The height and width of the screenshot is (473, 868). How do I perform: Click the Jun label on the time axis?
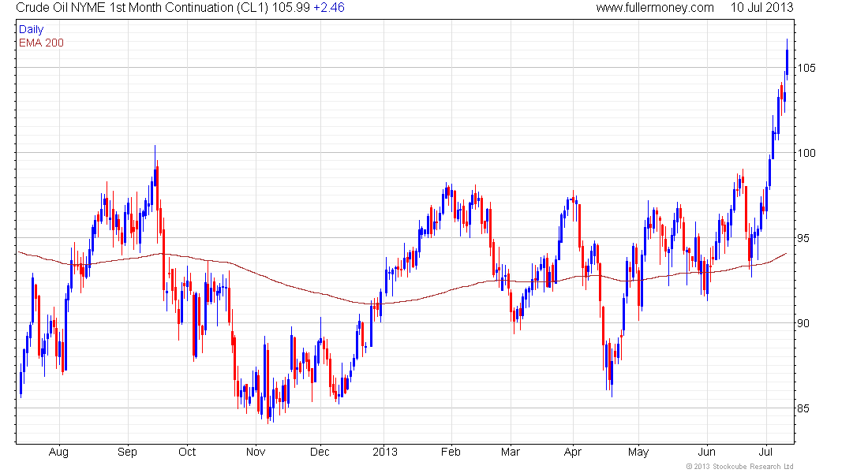[x=706, y=452]
